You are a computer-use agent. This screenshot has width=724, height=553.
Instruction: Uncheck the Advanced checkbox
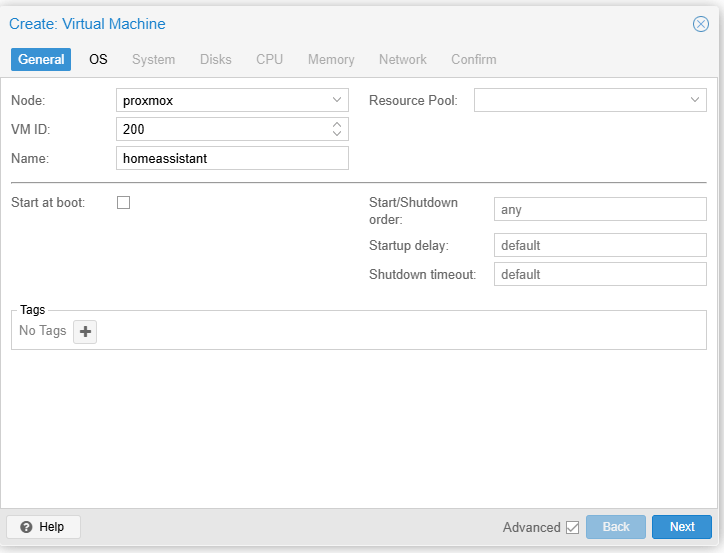point(572,527)
